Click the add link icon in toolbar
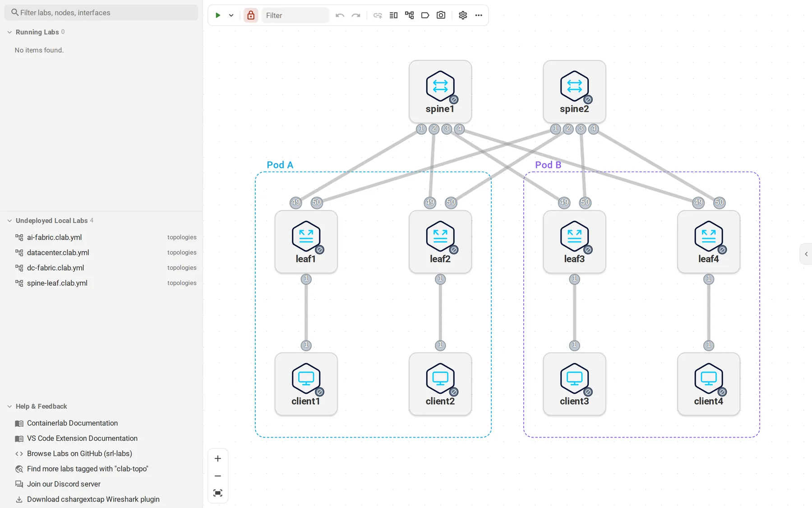 (x=378, y=15)
